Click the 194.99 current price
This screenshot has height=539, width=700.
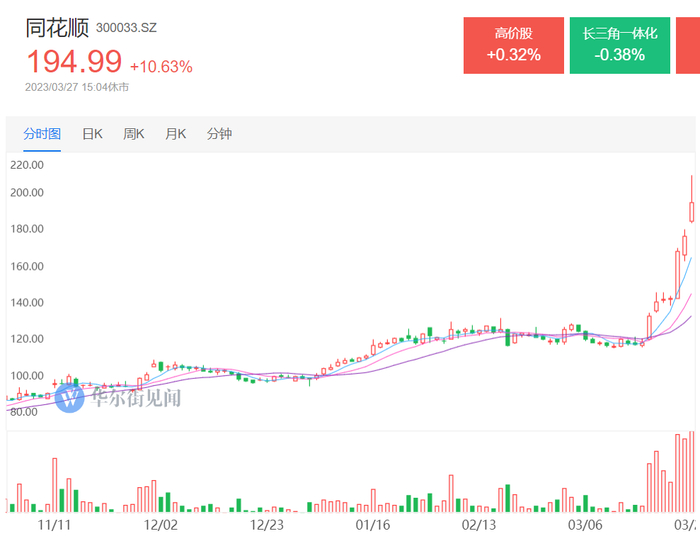pos(73,62)
